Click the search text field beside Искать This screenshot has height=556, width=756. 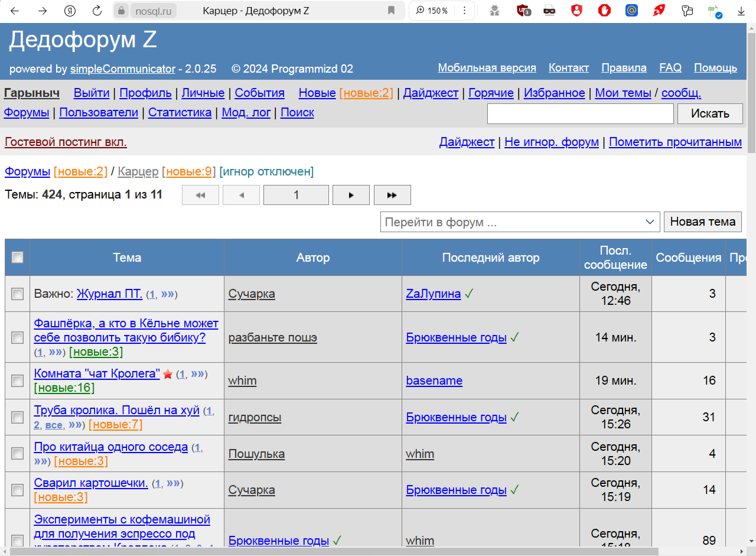580,113
